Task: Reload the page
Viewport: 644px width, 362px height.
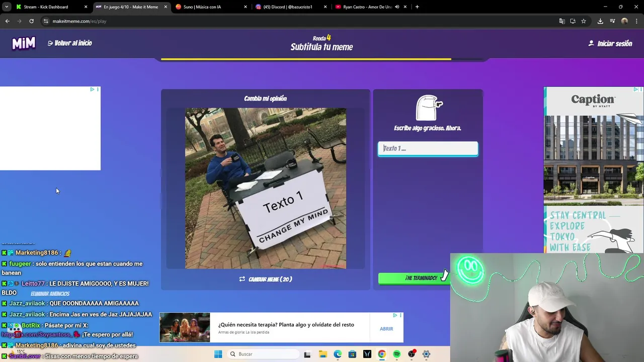Action: 31,21
